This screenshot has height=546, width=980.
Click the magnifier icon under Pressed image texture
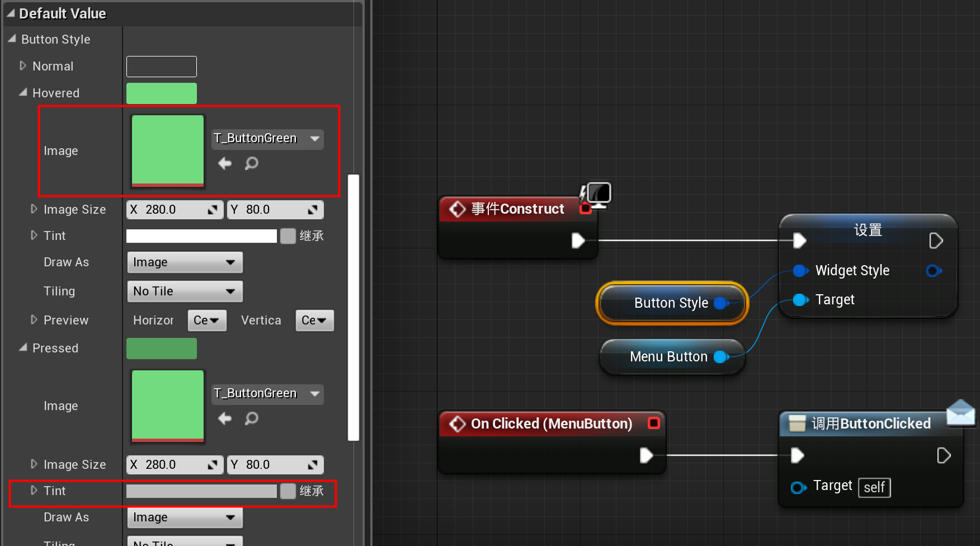(251, 418)
